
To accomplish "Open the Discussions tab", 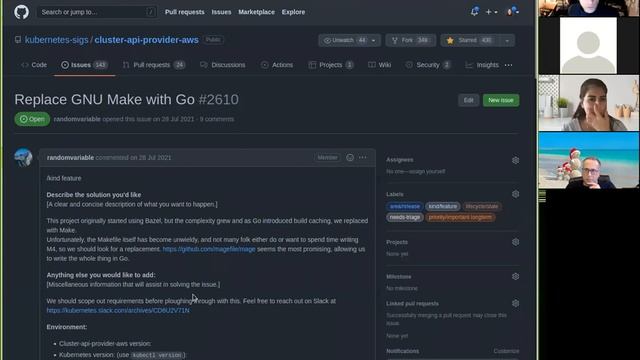I will [x=223, y=65].
